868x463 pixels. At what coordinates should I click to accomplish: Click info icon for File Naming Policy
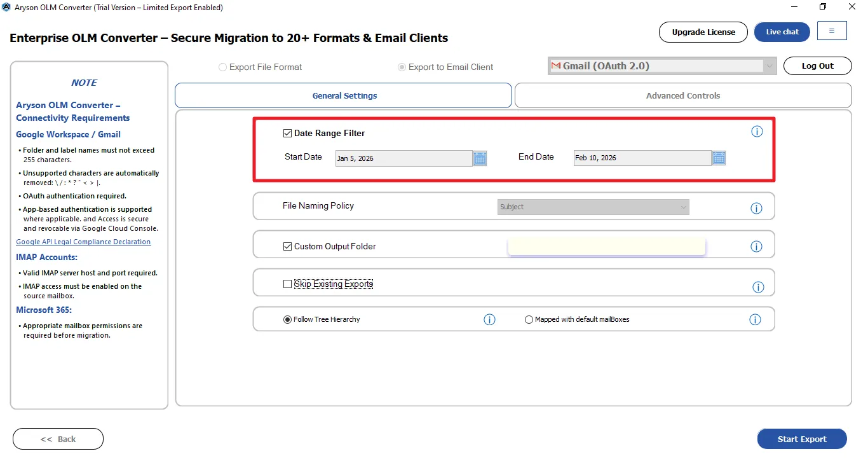(756, 208)
